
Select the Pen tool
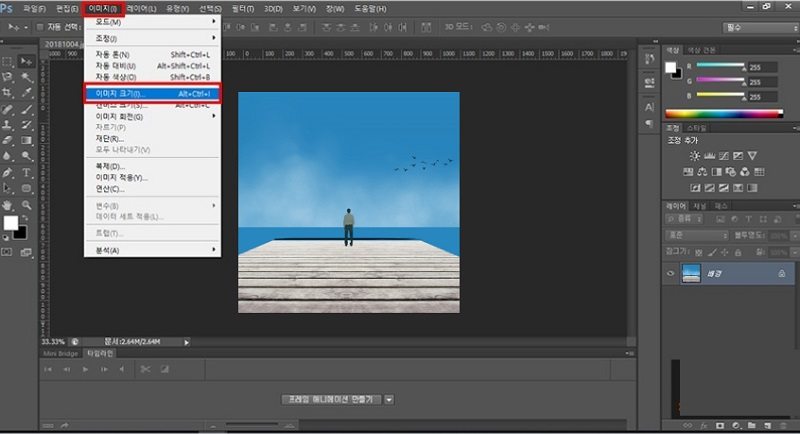click(x=8, y=172)
